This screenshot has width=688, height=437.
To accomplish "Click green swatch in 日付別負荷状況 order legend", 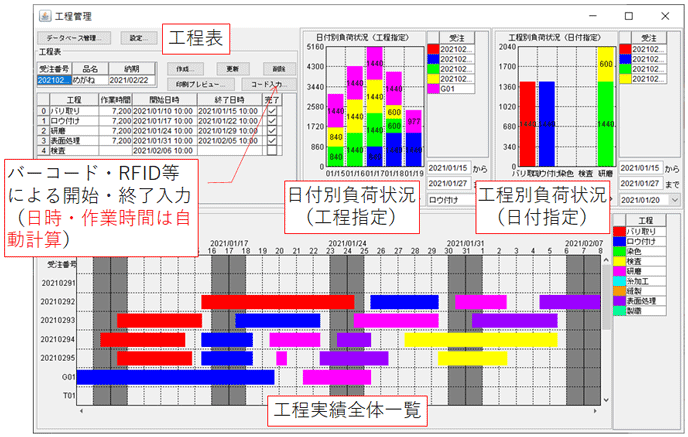I will point(433,69).
